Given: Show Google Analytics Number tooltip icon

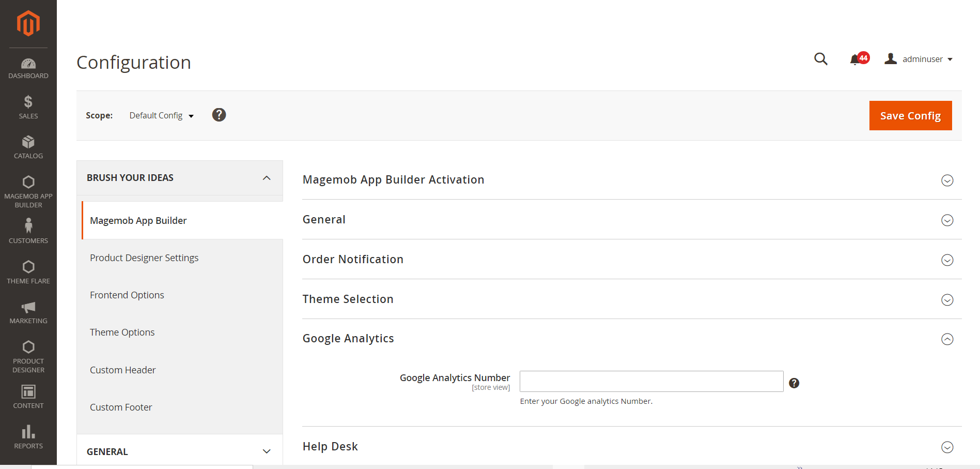Looking at the screenshot, I should click(x=794, y=383).
